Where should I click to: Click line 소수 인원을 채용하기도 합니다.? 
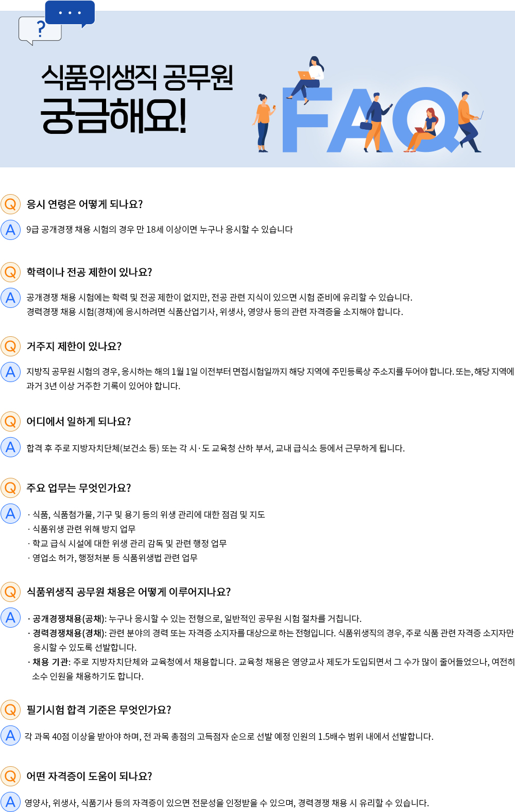click(88, 677)
